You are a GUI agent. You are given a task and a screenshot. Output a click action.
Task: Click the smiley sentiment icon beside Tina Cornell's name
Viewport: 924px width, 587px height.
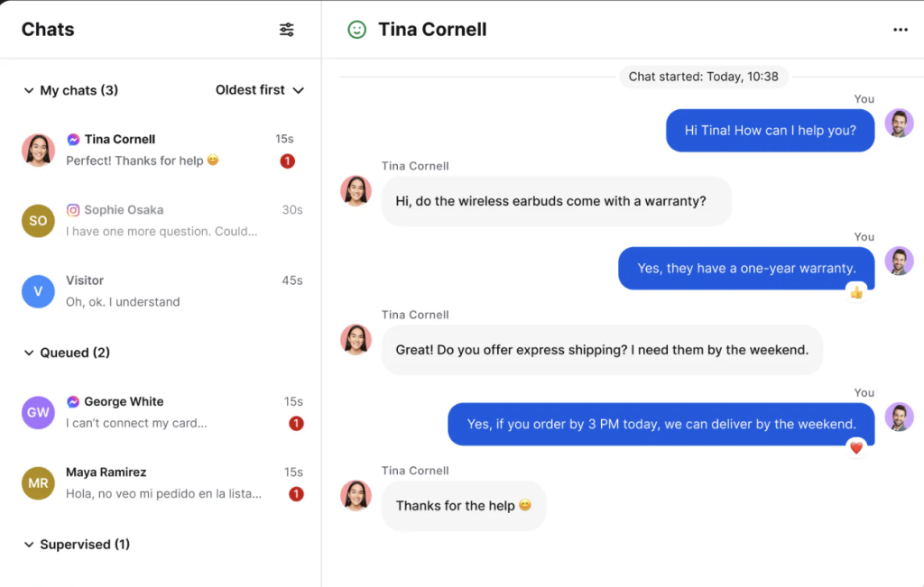pyautogui.click(x=358, y=29)
